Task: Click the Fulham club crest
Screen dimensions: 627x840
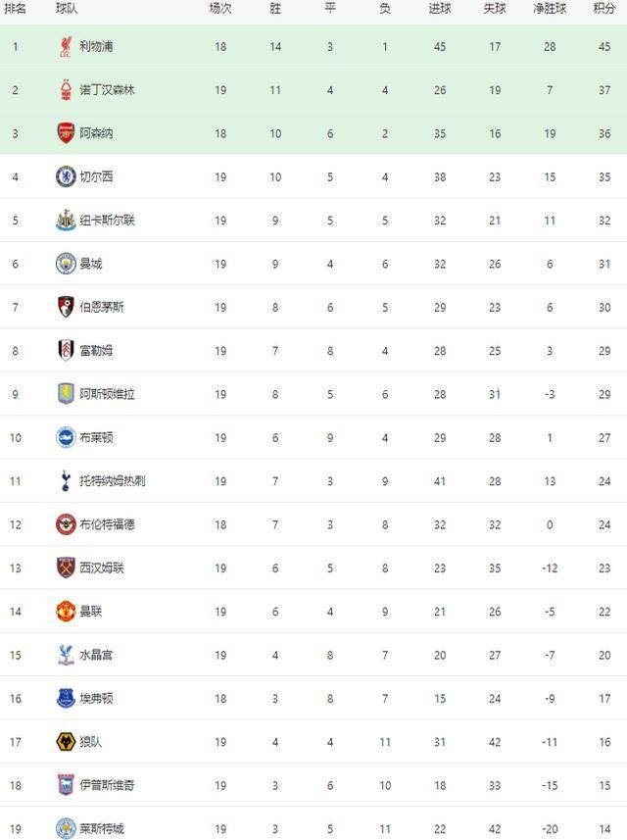Action: point(66,350)
